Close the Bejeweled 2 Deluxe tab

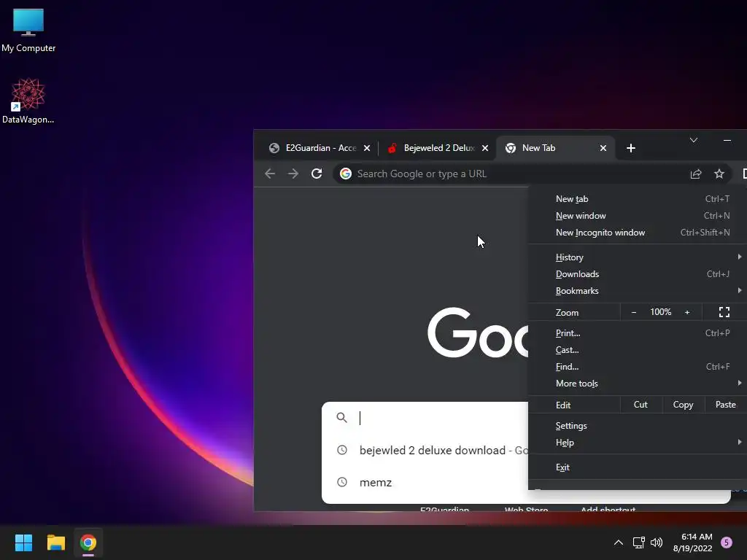tap(485, 148)
